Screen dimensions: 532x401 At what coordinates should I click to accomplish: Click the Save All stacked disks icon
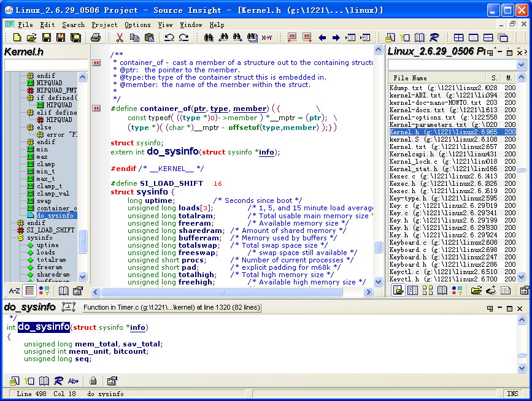tap(75, 37)
